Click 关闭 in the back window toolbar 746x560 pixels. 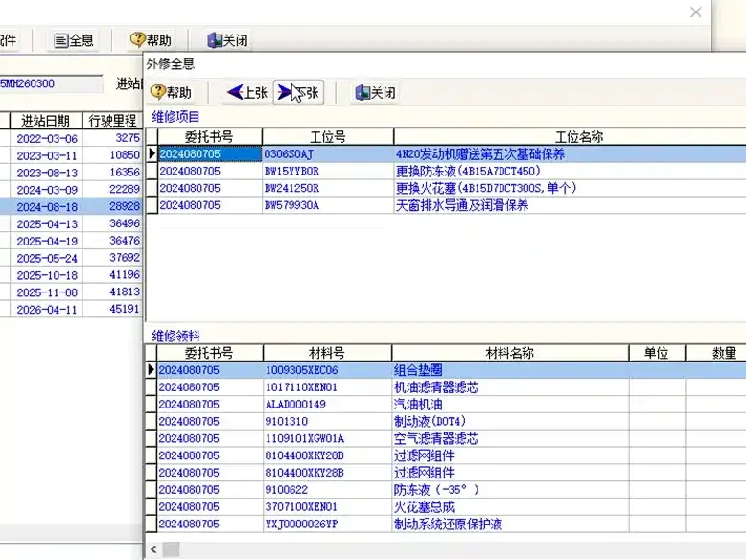pos(227,40)
